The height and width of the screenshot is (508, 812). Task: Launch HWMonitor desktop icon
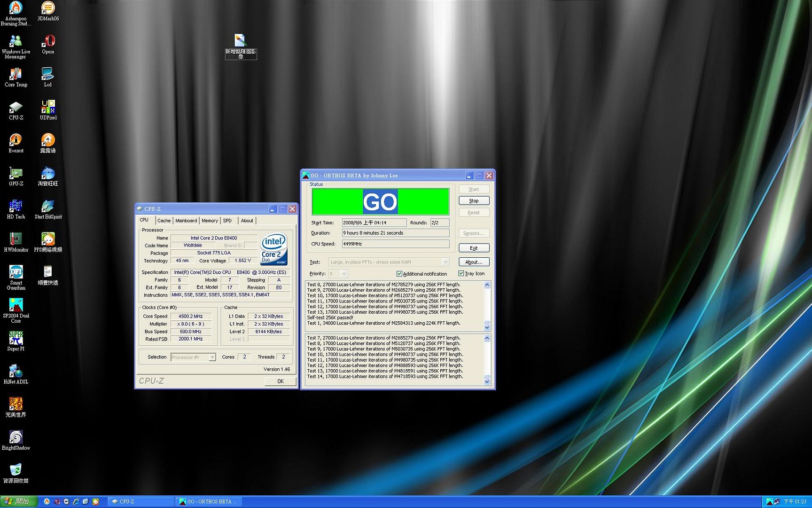coord(16,242)
